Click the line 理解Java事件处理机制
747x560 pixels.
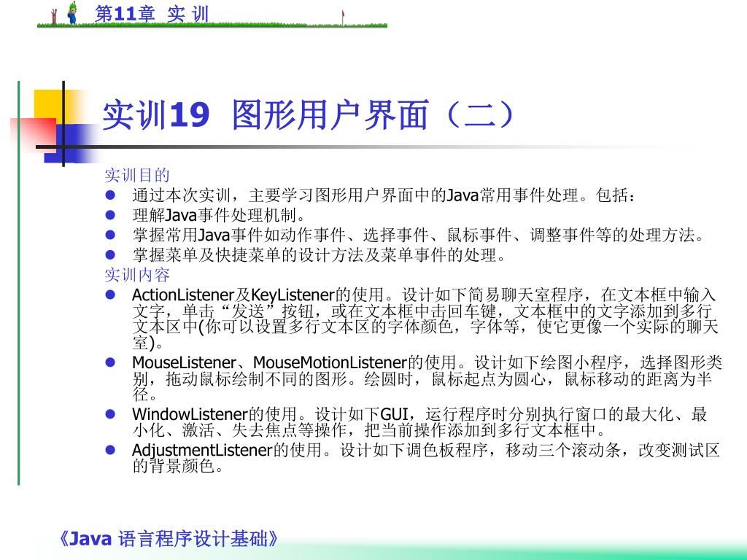(x=219, y=215)
